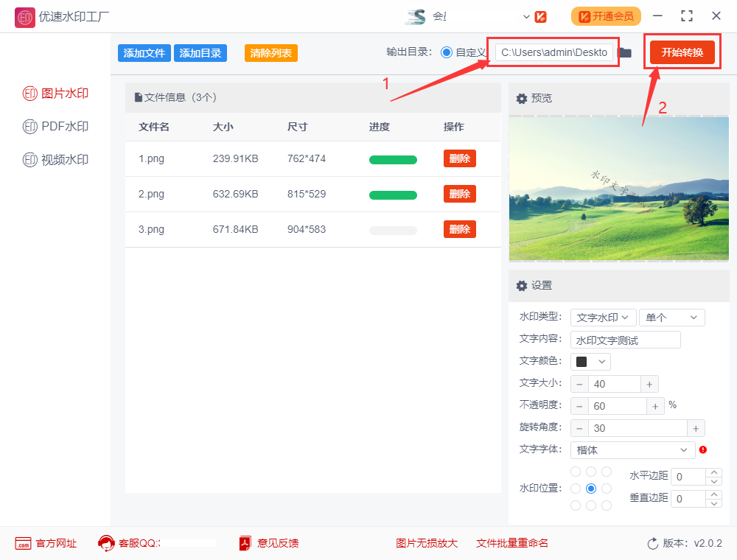Open the 文字水印 watermark type dropdown
The image size is (737, 560).
[x=603, y=318]
